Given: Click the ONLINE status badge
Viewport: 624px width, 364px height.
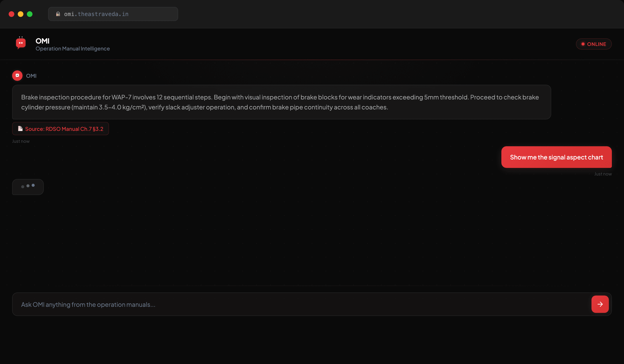Looking at the screenshot, I should [x=593, y=44].
